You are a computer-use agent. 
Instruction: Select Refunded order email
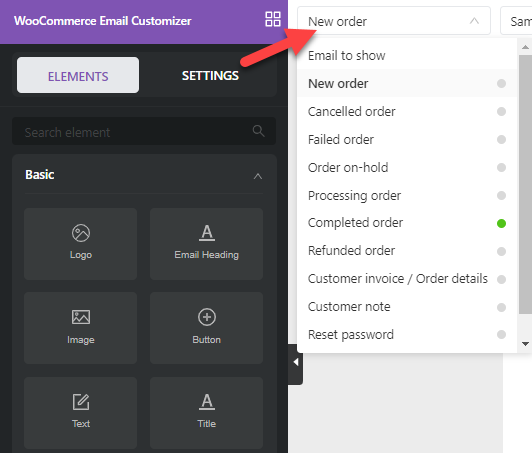pyautogui.click(x=406, y=251)
